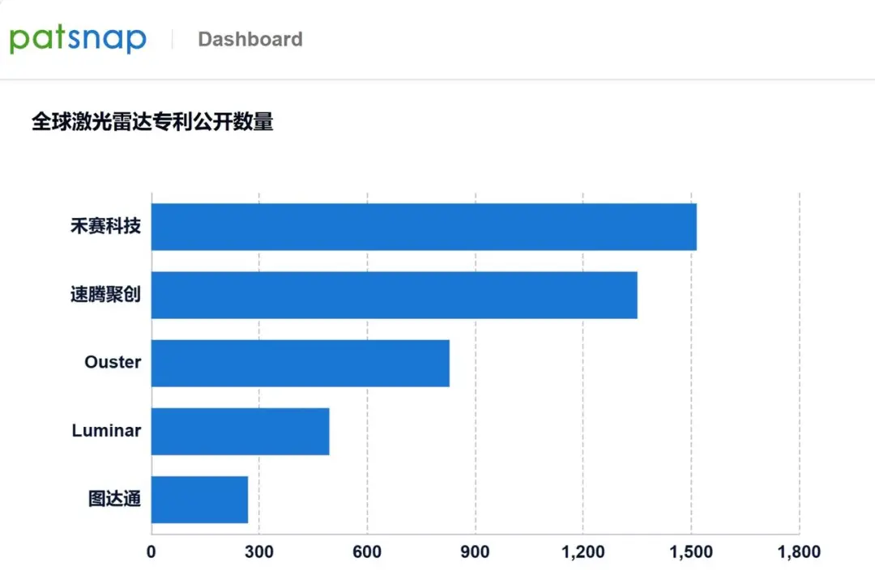The height and width of the screenshot is (588, 875).
Task: Click the 0 axis value
Action: click(x=152, y=552)
